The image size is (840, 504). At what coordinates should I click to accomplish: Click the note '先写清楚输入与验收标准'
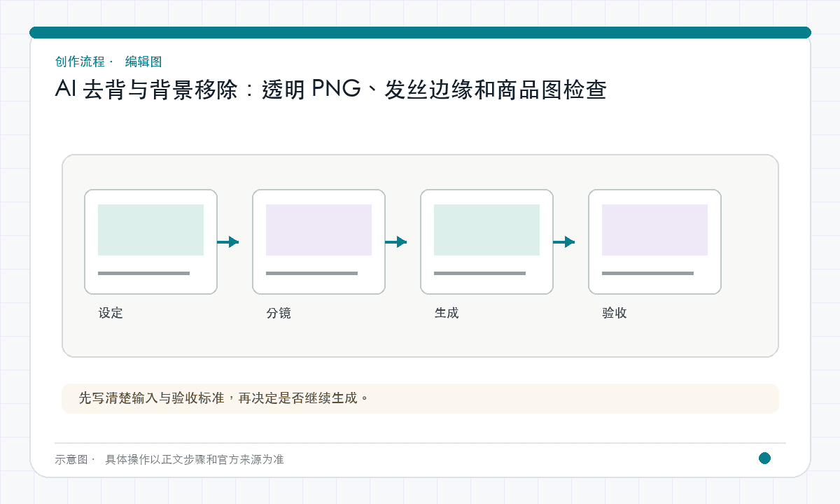point(420,398)
